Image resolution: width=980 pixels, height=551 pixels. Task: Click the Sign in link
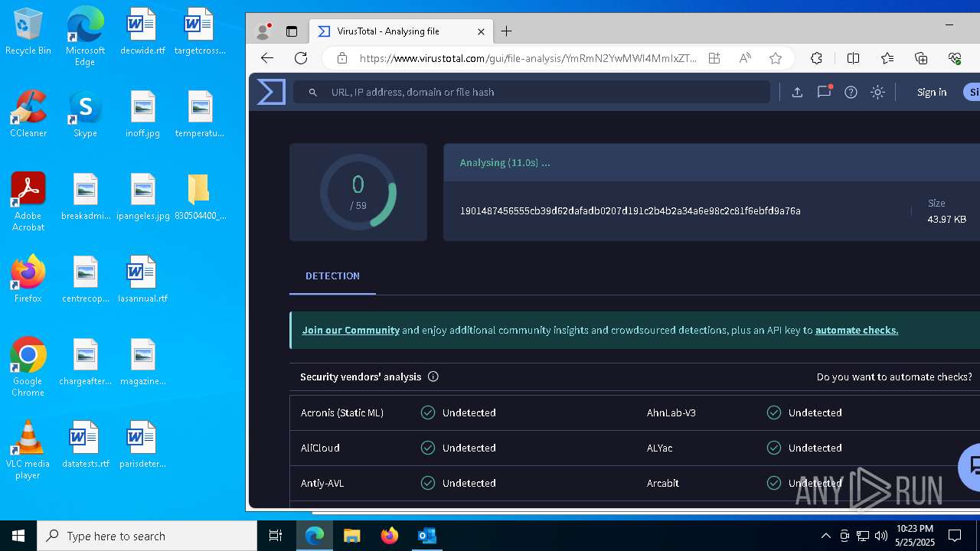[932, 92]
